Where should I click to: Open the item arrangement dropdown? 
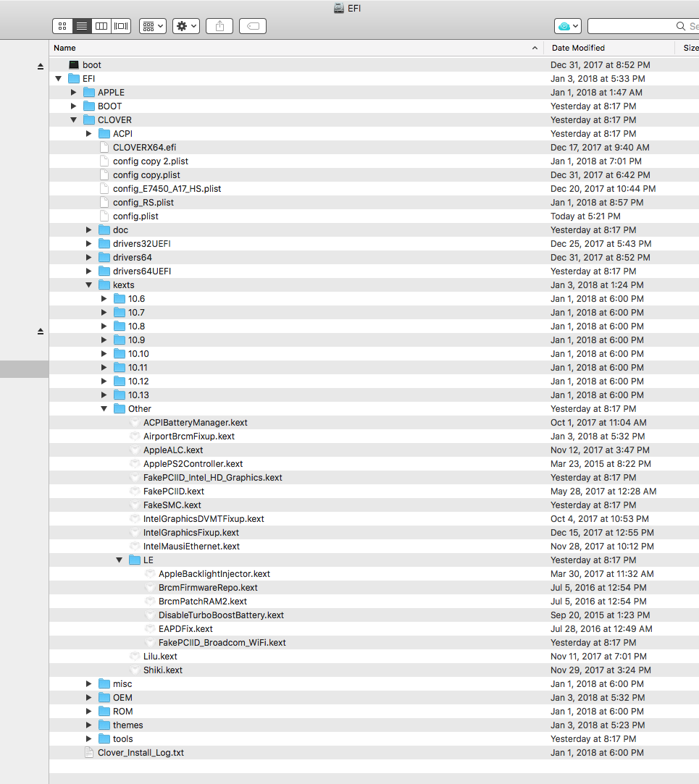(152, 26)
